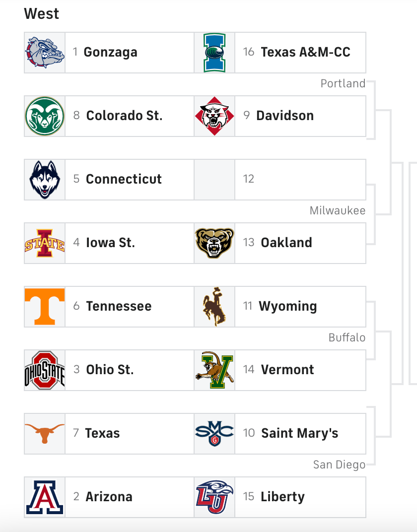Click the Oakland grizzly bear logo
417x532 pixels.
(x=214, y=243)
